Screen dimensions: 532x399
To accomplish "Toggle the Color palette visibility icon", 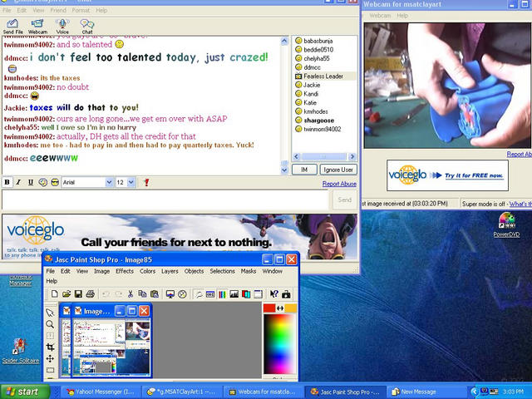I will click(222, 293).
